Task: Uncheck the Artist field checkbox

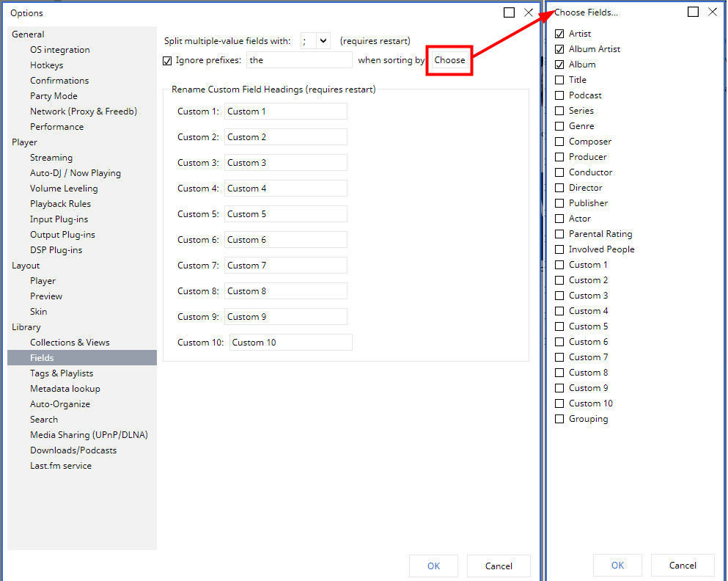Action: [x=560, y=34]
